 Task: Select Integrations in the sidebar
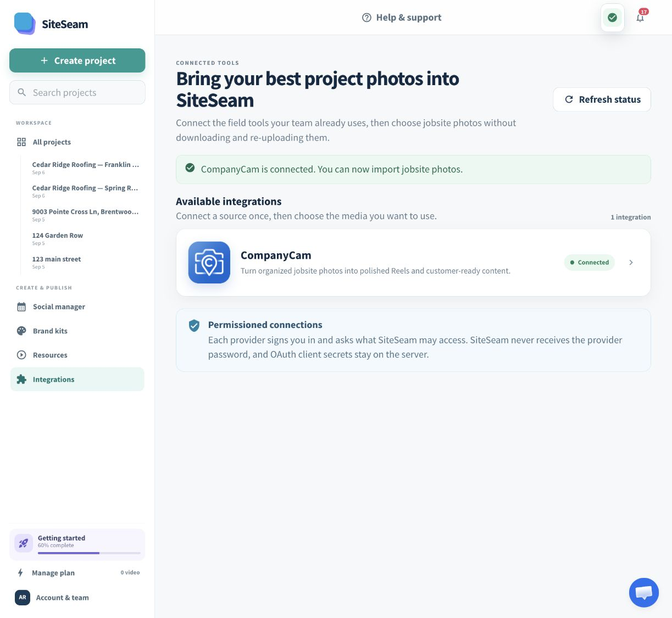coord(77,379)
